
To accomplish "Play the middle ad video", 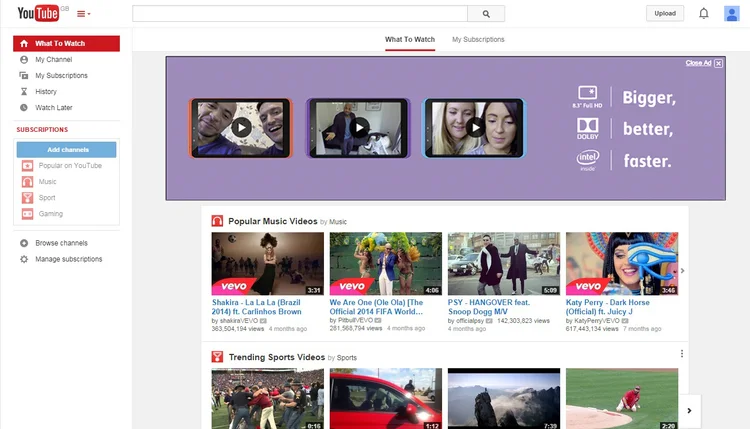I will coord(359,128).
